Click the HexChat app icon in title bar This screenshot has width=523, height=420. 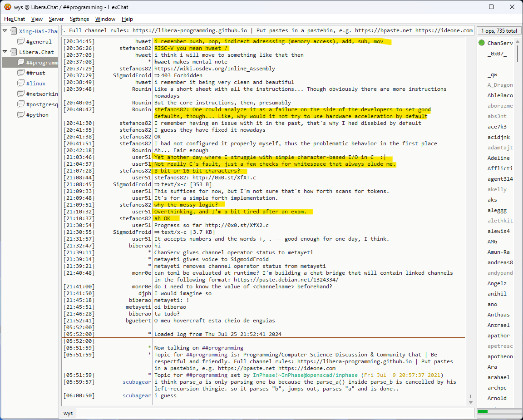(x=8, y=7)
